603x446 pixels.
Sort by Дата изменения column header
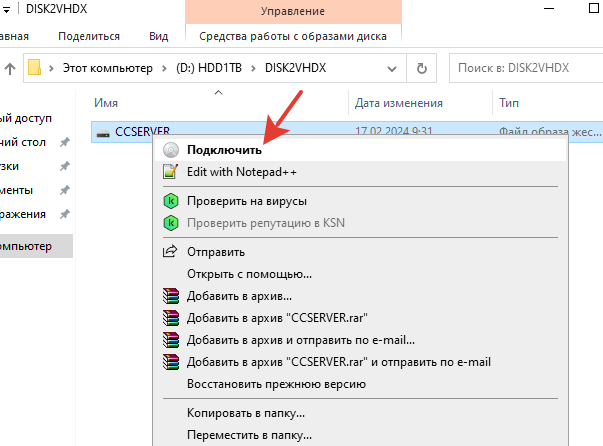click(x=398, y=103)
